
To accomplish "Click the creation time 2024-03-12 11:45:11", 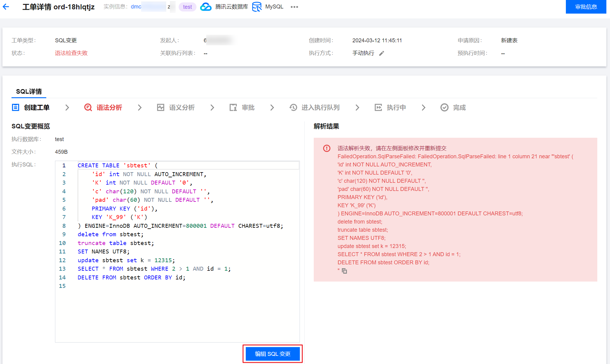I will coord(377,40).
